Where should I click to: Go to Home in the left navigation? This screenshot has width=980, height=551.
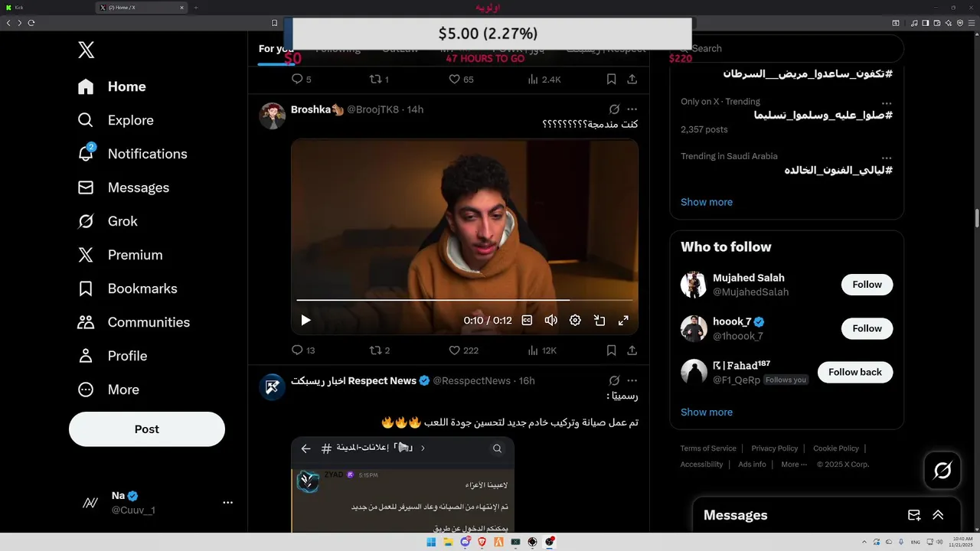(x=112, y=86)
